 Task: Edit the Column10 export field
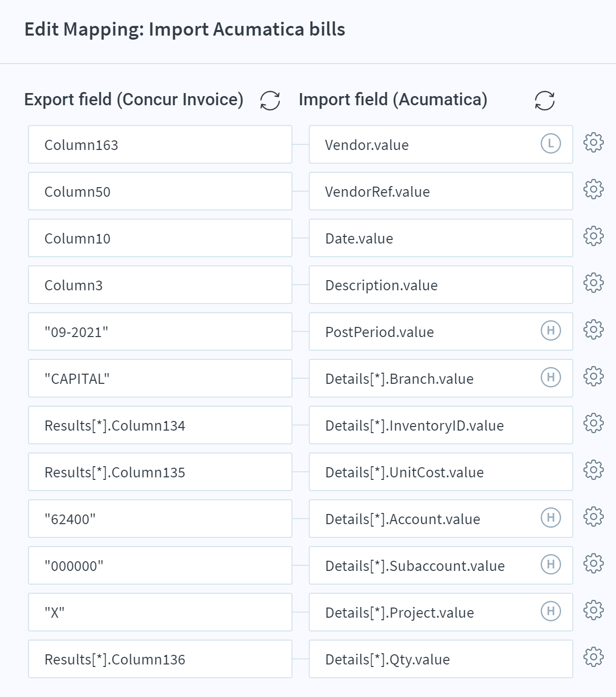pyautogui.click(x=160, y=238)
